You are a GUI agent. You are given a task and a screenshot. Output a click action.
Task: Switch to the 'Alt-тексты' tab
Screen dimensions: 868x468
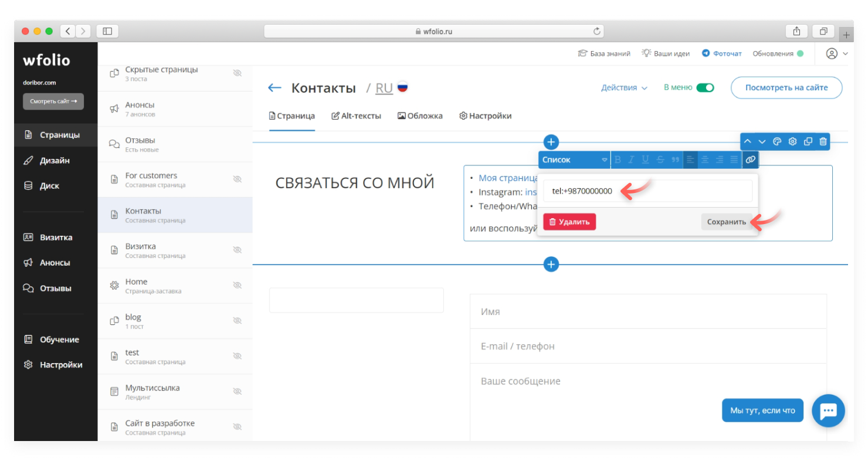click(356, 116)
